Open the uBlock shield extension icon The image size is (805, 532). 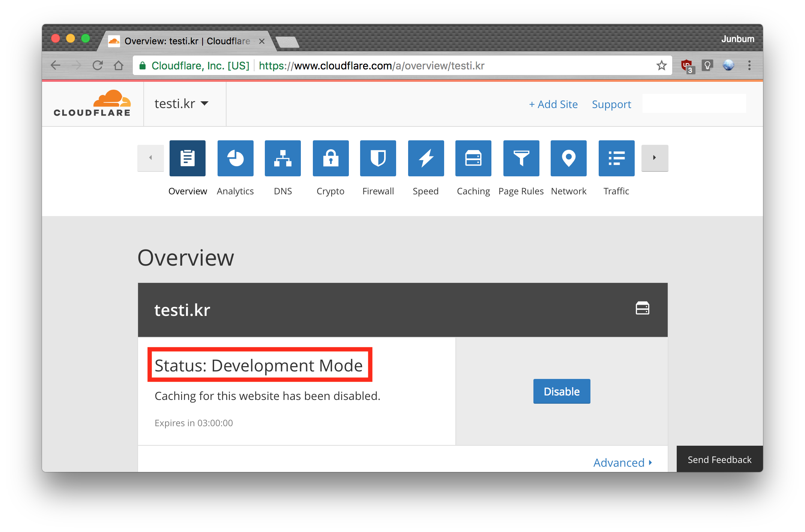point(687,66)
